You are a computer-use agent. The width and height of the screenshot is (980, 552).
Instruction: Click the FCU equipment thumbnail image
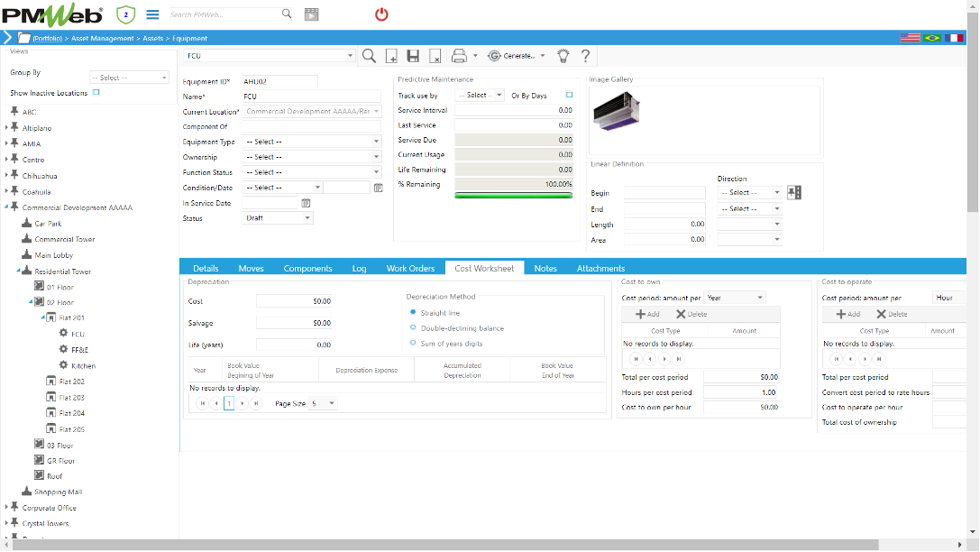coord(617,111)
